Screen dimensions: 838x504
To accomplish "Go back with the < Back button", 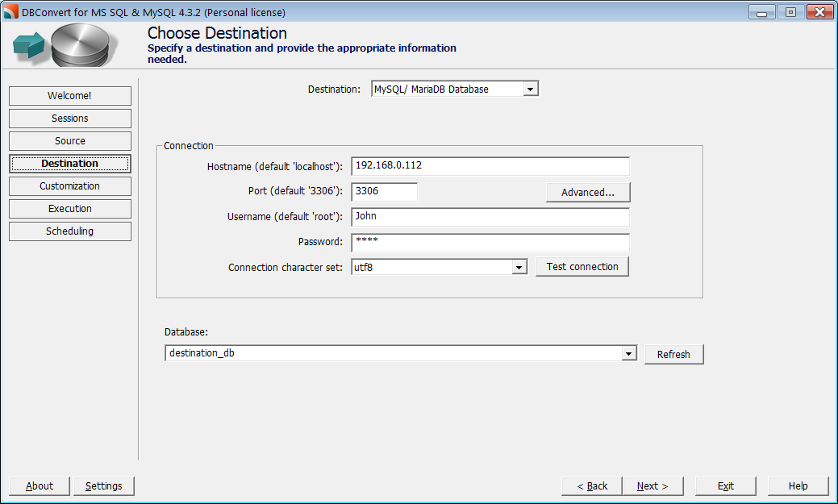I will [592, 485].
